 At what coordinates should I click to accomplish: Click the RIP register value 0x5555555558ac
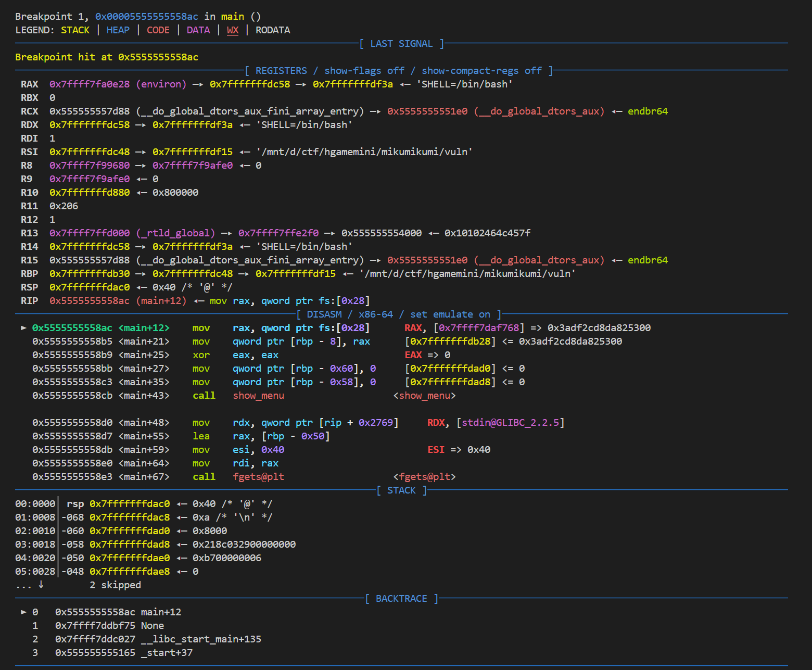point(90,301)
